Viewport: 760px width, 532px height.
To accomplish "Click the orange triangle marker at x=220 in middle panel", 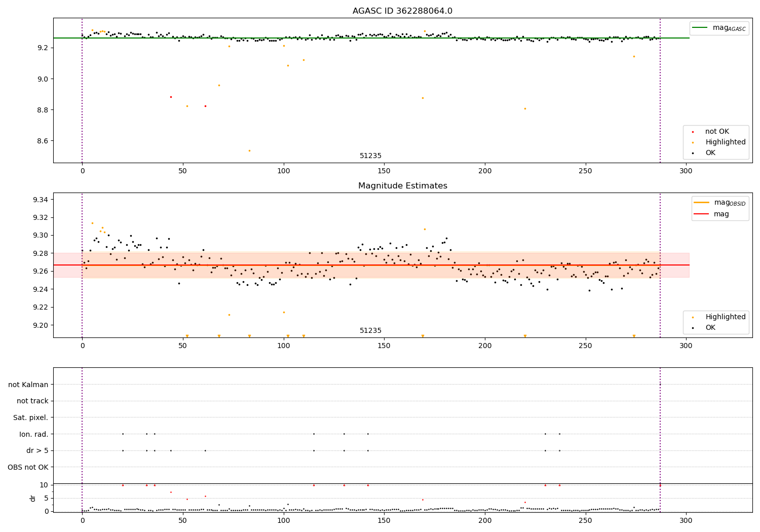I will click(525, 336).
